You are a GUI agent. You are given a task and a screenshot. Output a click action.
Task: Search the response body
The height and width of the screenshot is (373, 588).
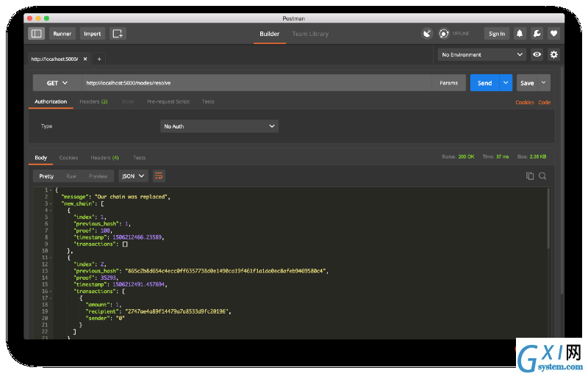click(542, 176)
